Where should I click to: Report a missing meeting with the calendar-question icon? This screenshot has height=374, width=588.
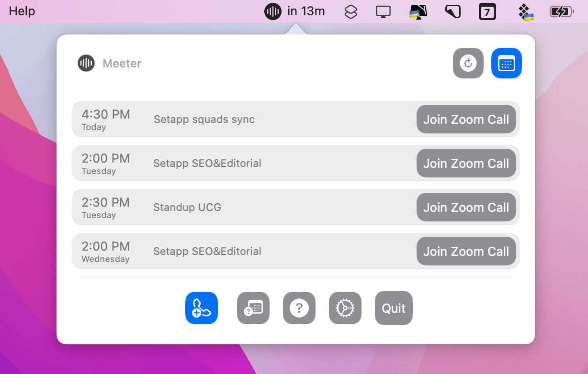253,308
